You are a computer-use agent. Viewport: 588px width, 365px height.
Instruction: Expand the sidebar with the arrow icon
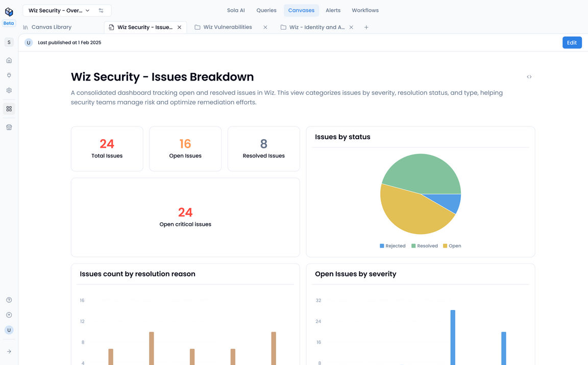pyautogui.click(x=9, y=352)
